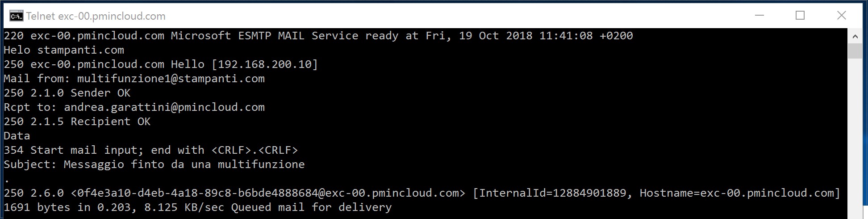868x219 pixels.
Task: Open the Telnet window system menu icon
Action: tap(16, 16)
